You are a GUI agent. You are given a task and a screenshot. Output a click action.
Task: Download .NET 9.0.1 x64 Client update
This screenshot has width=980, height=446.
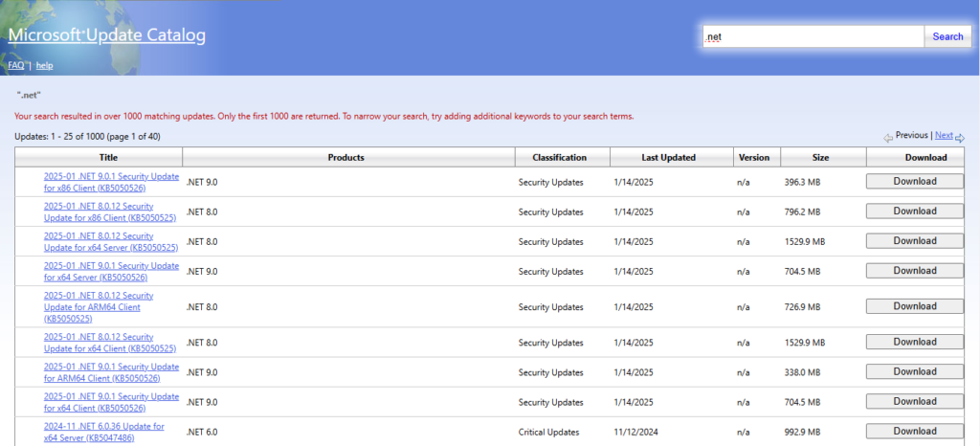pyautogui.click(x=914, y=402)
